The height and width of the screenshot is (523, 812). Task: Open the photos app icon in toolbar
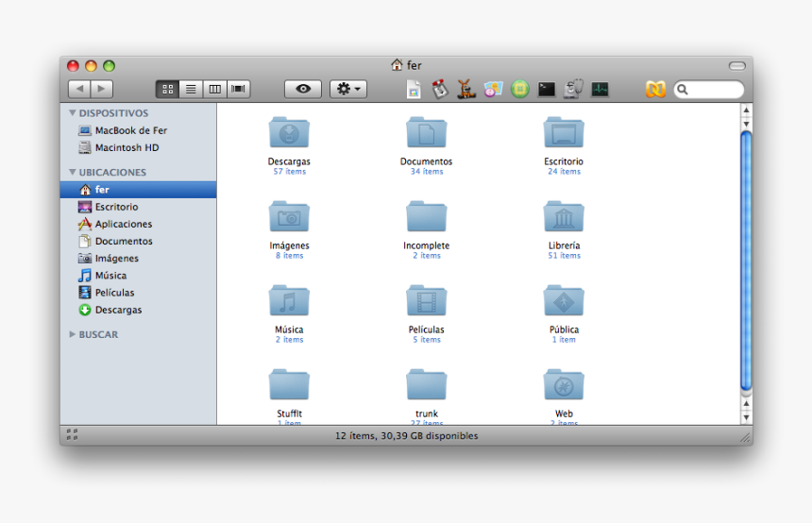pyautogui.click(x=493, y=89)
